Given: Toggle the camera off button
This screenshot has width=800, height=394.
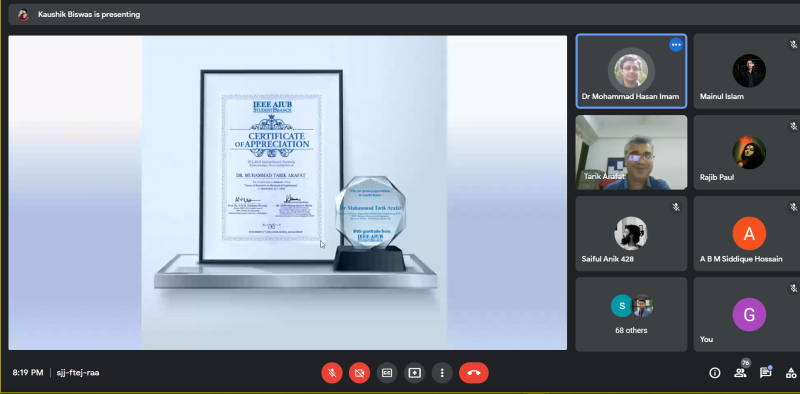Looking at the screenshot, I should click(x=359, y=373).
